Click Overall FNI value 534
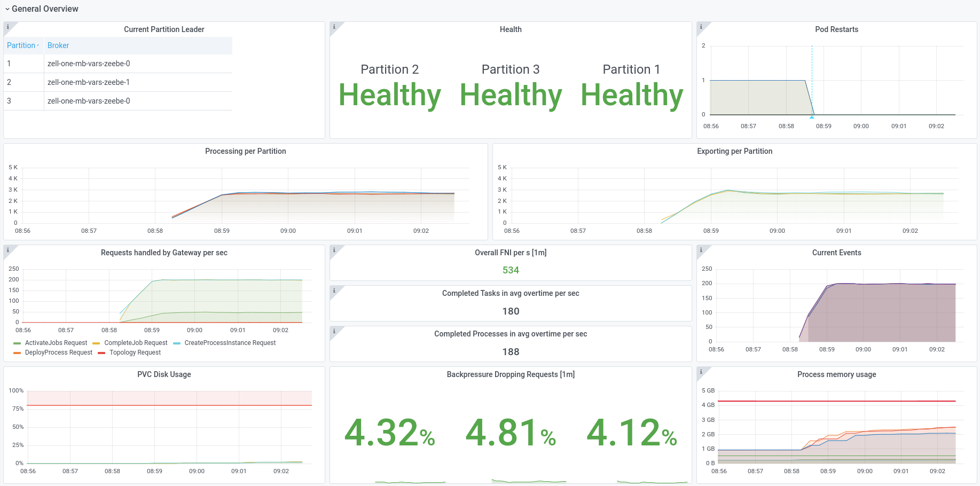The height and width of the screenshot is (486, 980). point(511,270)
